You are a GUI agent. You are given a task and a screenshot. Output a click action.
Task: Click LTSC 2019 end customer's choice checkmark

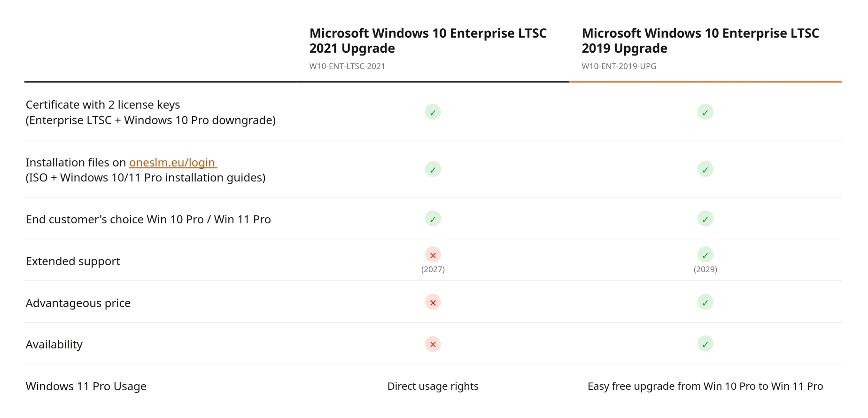(705, 219)
